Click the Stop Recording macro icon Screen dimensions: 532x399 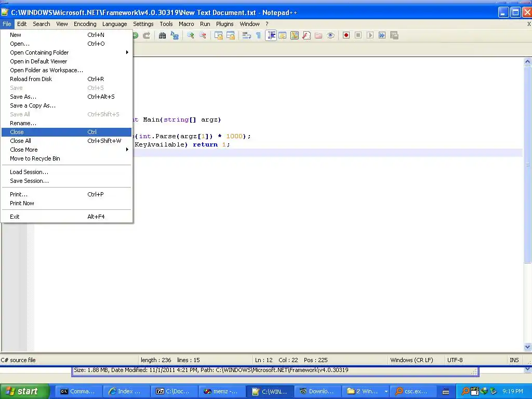pos(358,35)
